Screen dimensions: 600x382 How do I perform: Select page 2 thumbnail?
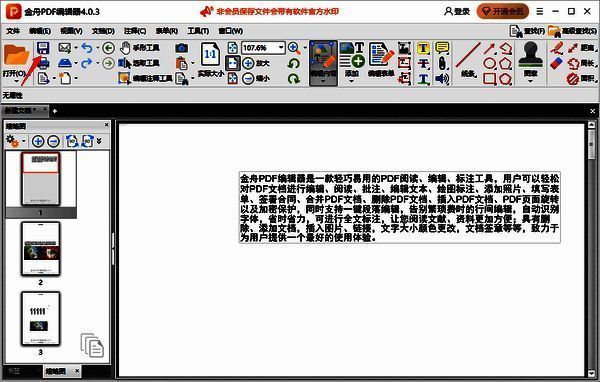pyautogui.click(x=41, y=249)
